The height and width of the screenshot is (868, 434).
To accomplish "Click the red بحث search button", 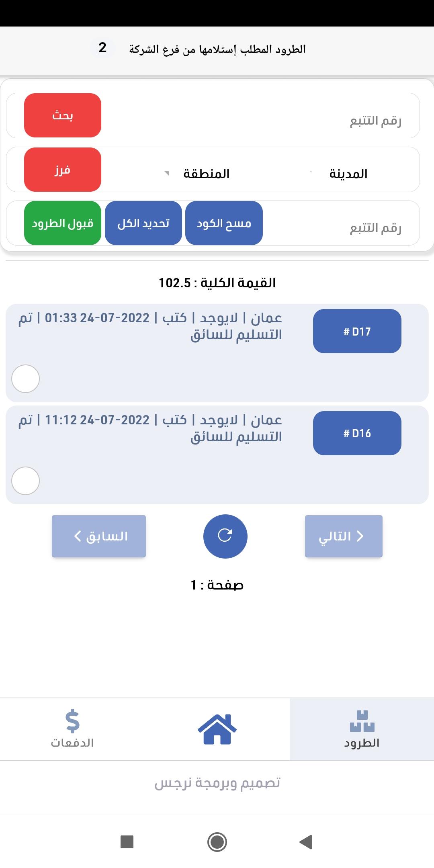I will [x=63, y=115].
